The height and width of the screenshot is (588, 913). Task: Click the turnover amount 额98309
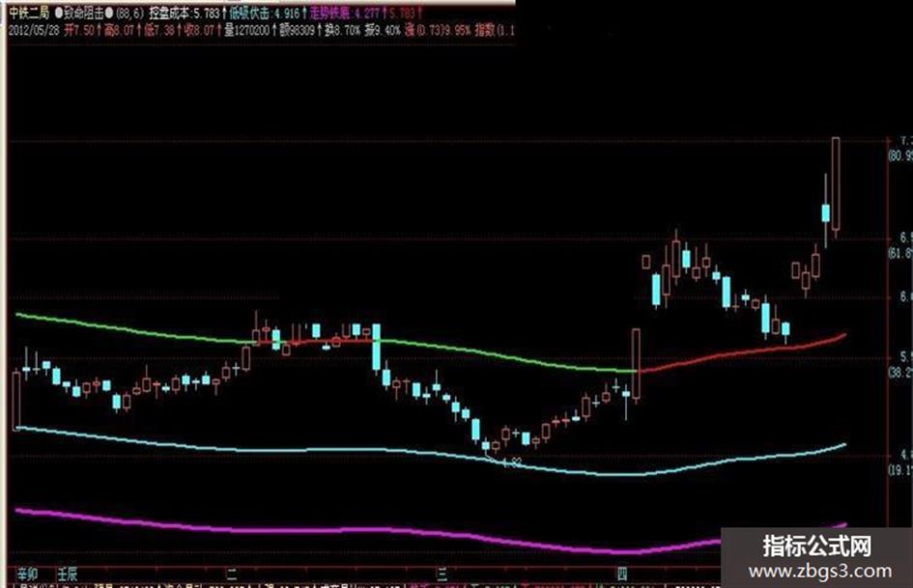(297, 30)
